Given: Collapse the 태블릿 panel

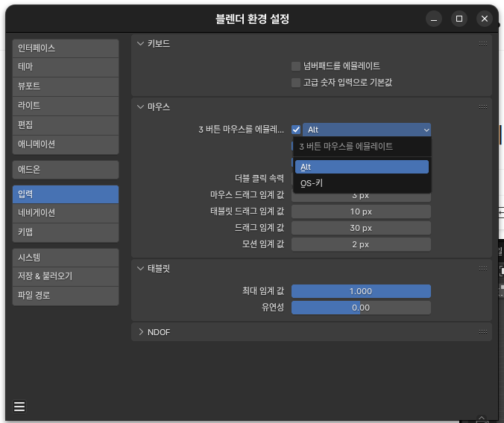Looking at the screenshot, I should 140,269.
